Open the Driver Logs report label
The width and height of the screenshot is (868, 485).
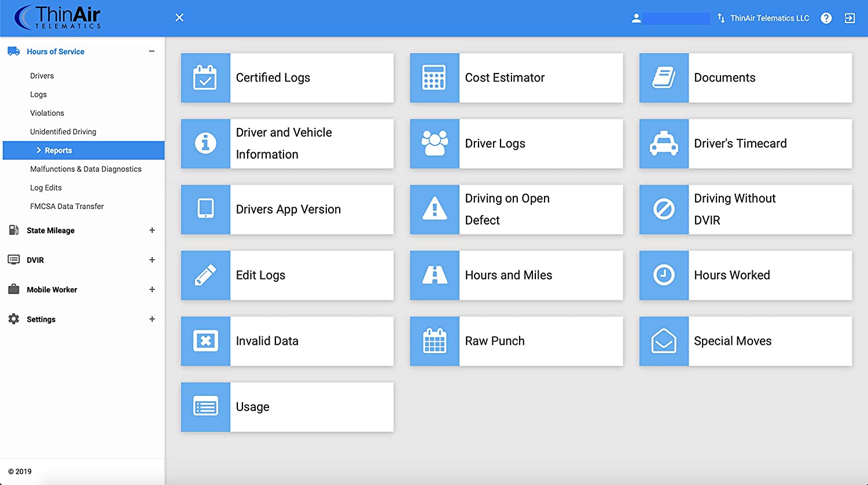(495, 144)
